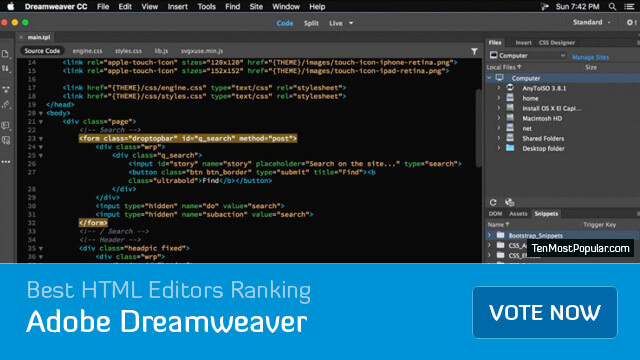Switch to Code view

284,23
